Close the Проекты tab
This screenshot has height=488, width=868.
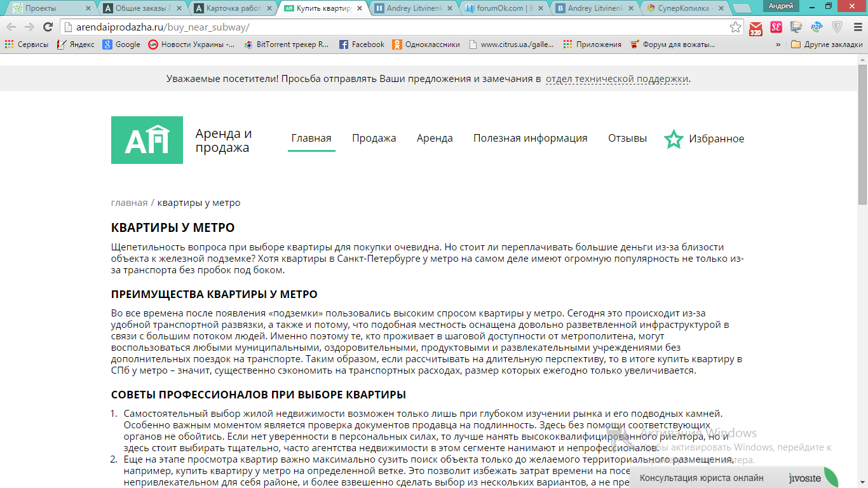pyautogui.click(x=87, y=8)
